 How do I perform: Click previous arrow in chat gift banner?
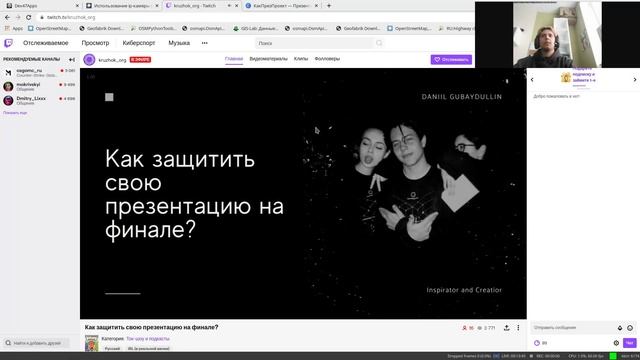coord(532,80)
